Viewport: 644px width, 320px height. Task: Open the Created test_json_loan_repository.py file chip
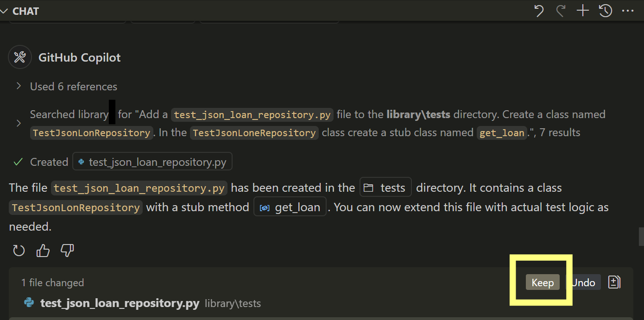pyautogui.click(x=152, y=162)
